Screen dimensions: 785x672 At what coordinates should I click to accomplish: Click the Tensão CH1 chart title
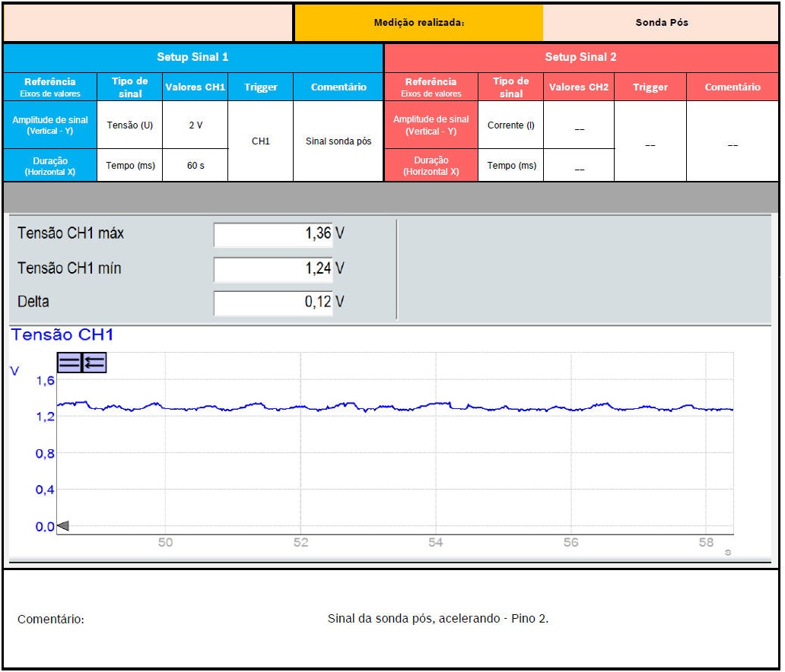[x=62, y=335]
